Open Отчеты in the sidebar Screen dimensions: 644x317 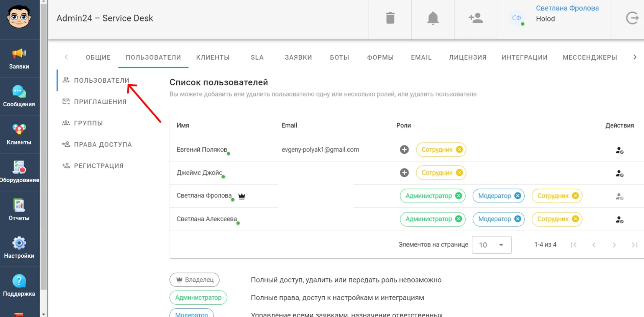[19, 210]
